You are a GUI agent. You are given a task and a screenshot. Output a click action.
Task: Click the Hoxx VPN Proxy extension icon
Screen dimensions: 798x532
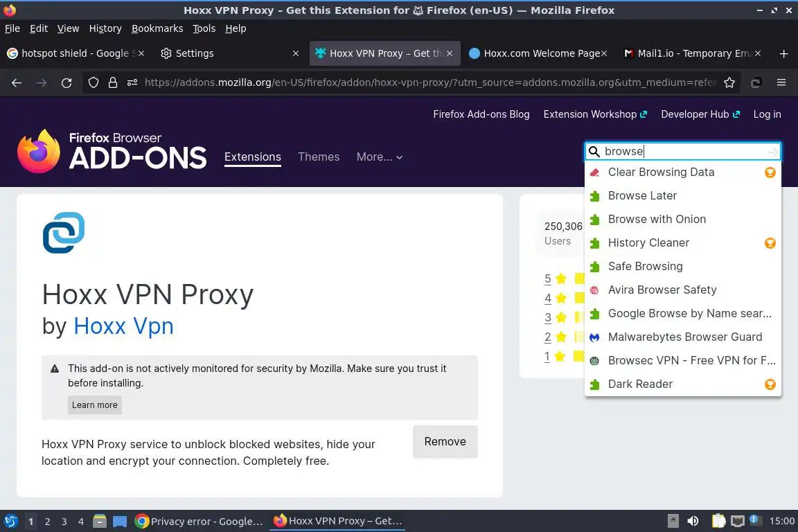64,233
